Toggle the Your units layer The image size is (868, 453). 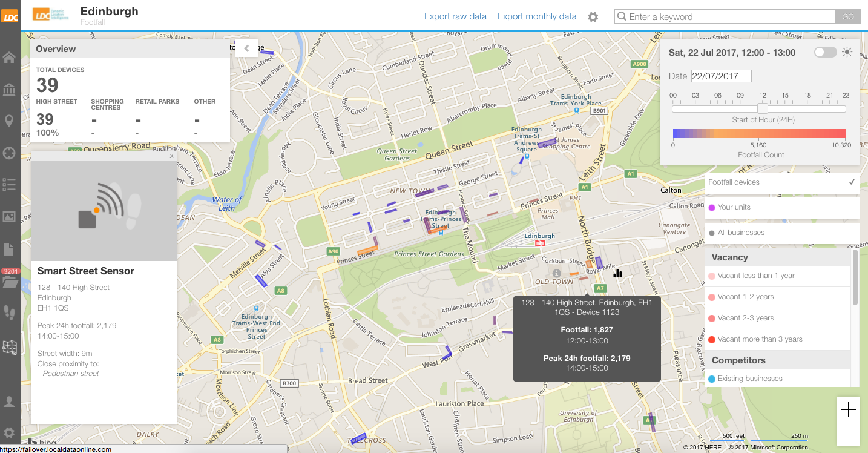coord(782,207)
